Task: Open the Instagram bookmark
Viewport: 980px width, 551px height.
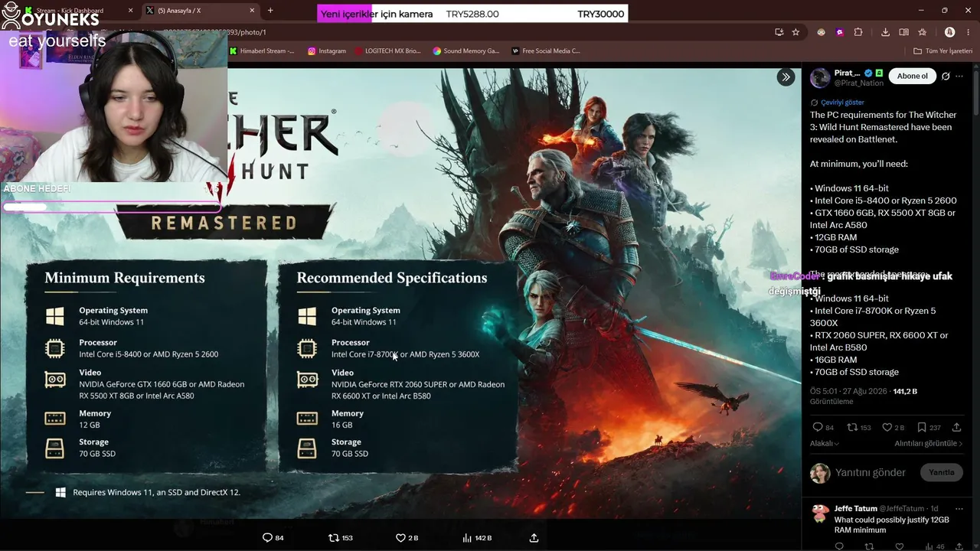Action: click(327, 51)
